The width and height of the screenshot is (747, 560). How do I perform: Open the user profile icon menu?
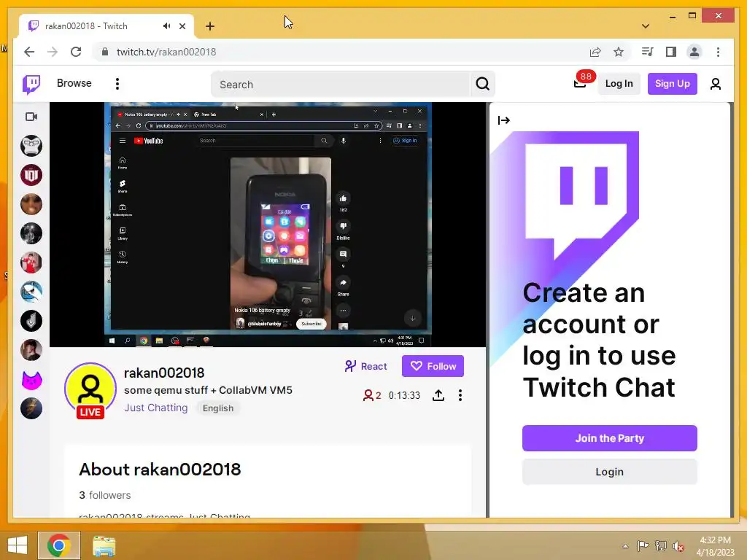(x=715, y=85)
